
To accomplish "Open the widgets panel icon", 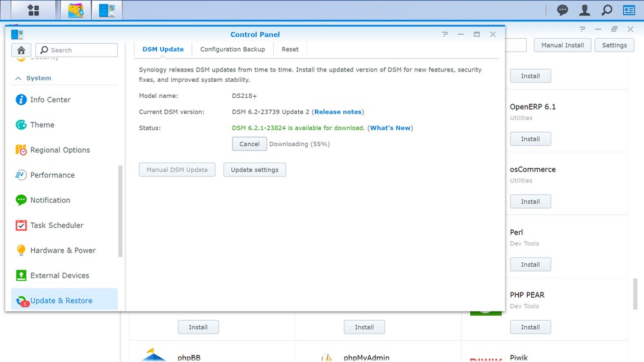I will pyautogui.click(x=629, y=10).
